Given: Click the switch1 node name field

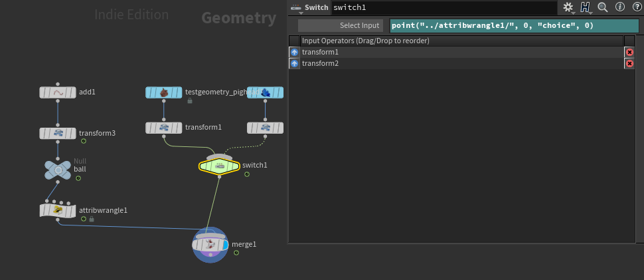Looking at the screenshot, I should pos(444,7).
